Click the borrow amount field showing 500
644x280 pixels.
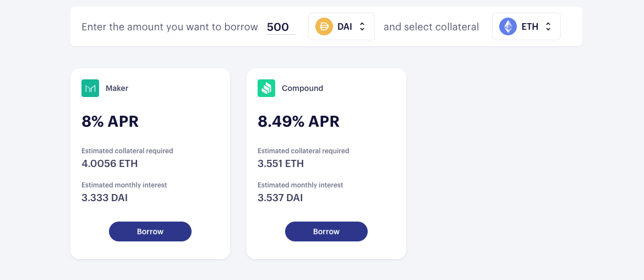point(281,27)
